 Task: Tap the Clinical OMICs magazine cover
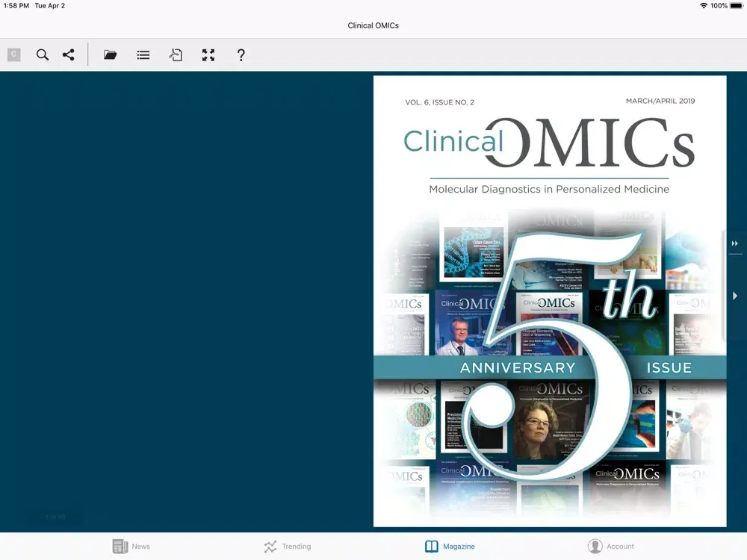(x=550, y=301)
